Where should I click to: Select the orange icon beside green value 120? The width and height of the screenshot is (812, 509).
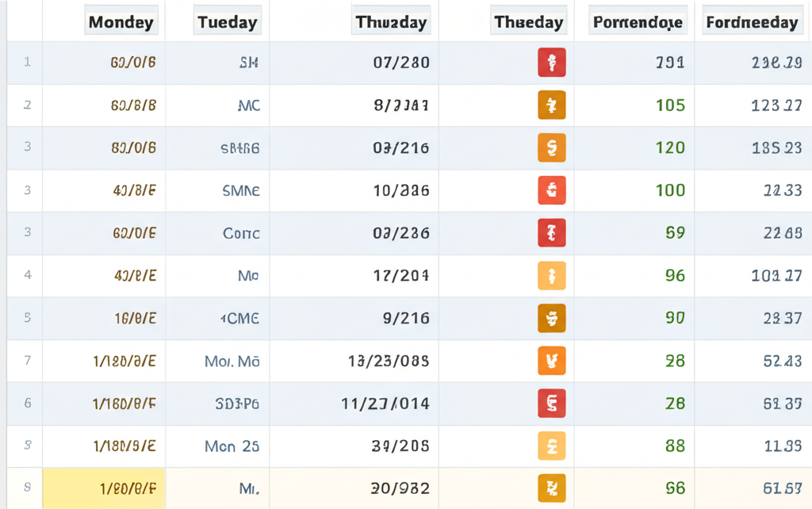click(551, 147)
